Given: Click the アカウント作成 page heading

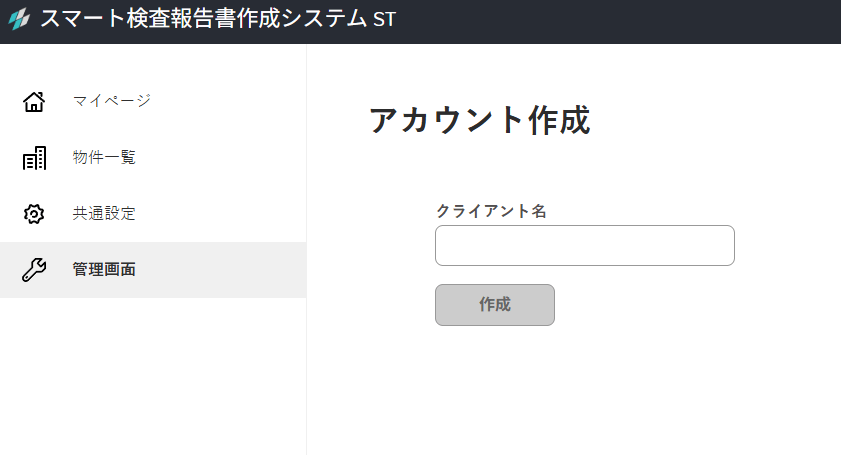Looking at the screenshot, I should pos(479,121).
